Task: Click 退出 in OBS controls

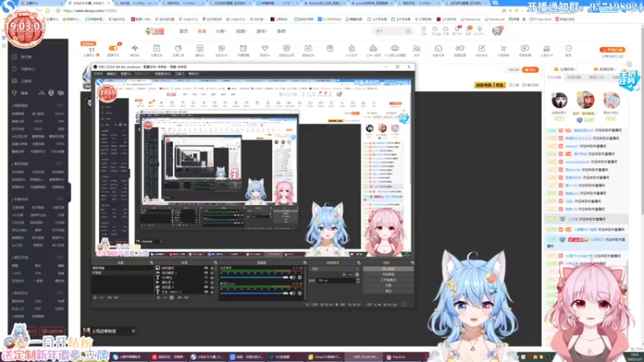Action: (388, 291)
